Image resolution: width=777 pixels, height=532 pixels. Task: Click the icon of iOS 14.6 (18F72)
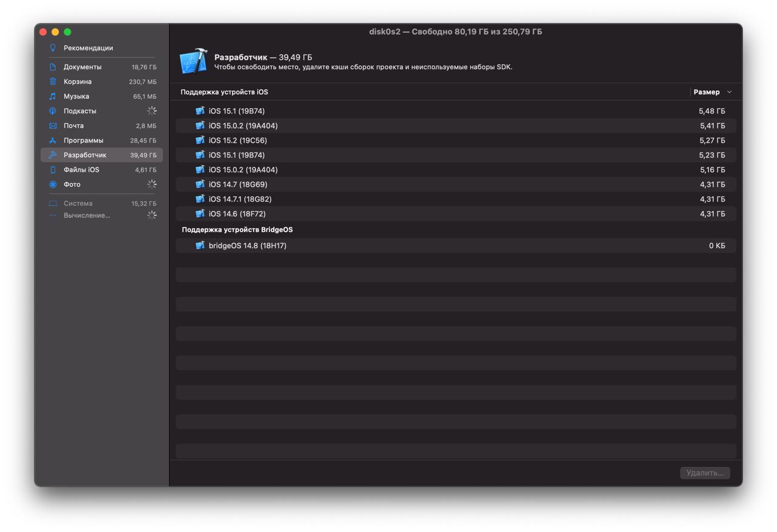(200, 214)
